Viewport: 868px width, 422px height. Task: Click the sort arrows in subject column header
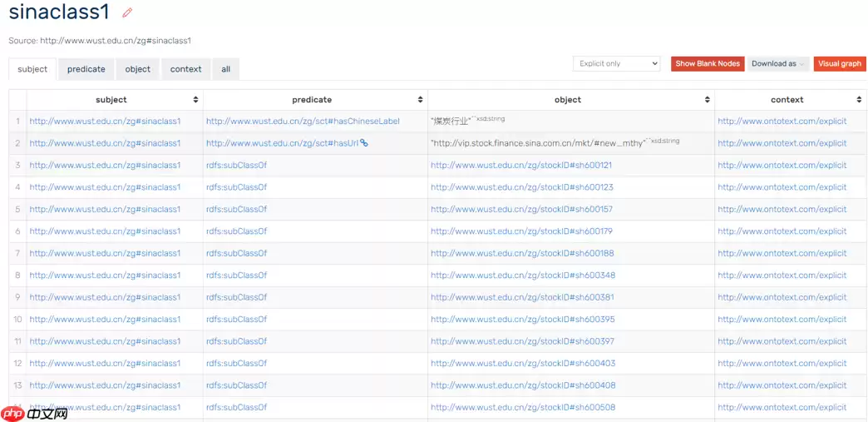pos(196,100)
